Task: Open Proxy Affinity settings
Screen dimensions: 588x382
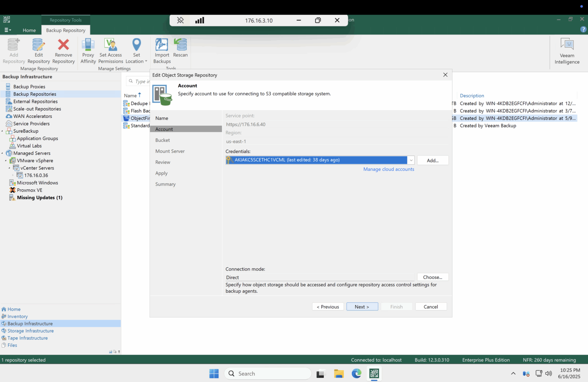Action: [x=88, y=51]
